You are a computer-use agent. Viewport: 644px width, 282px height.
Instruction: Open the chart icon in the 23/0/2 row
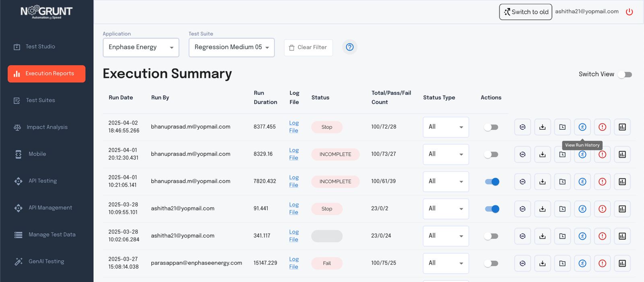[622, 209]
